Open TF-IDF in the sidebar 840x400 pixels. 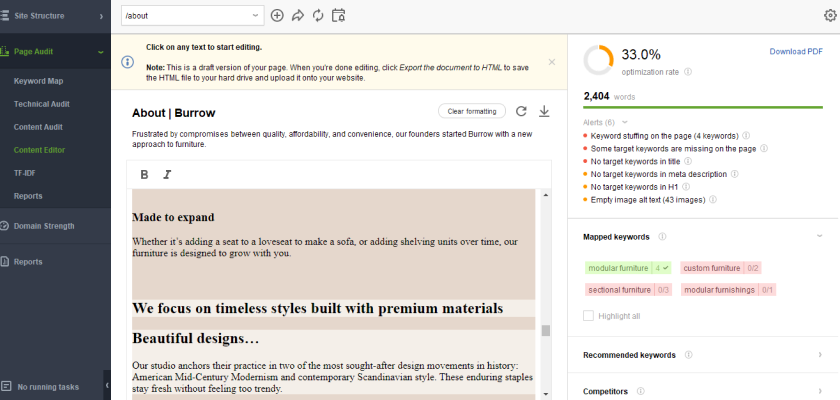click(25, 173)
